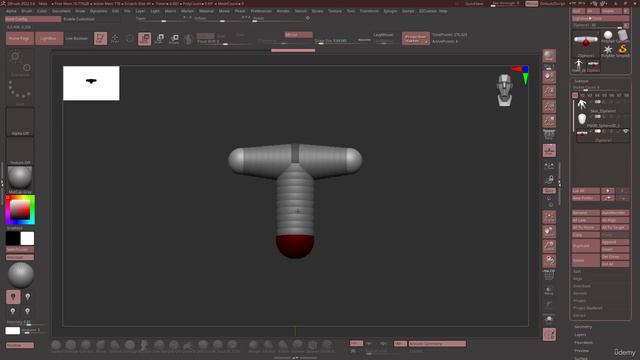Open the stroke type dots thumbnail

point(20,92)
